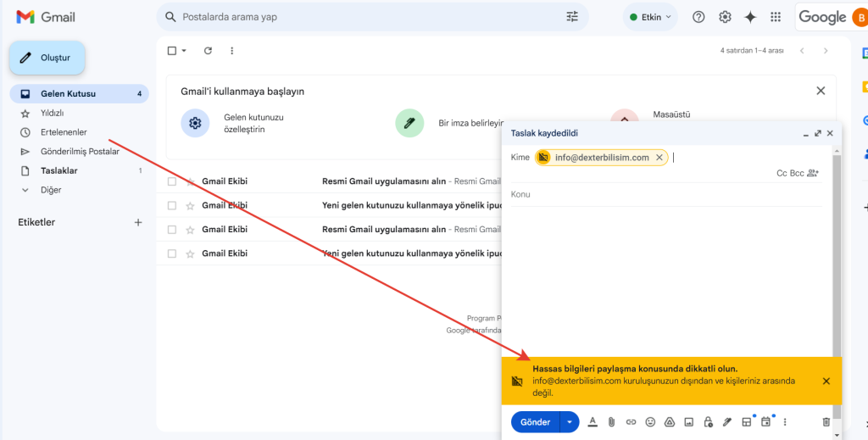Check the fourth Gmail Ekibi email checkbox
The width and height of the screenshot is (868, 440).
[172, 253]
